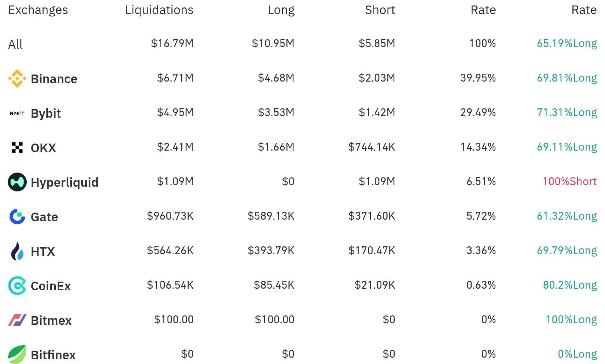
Task: Click the Binance logo icon
Action: 17,78
